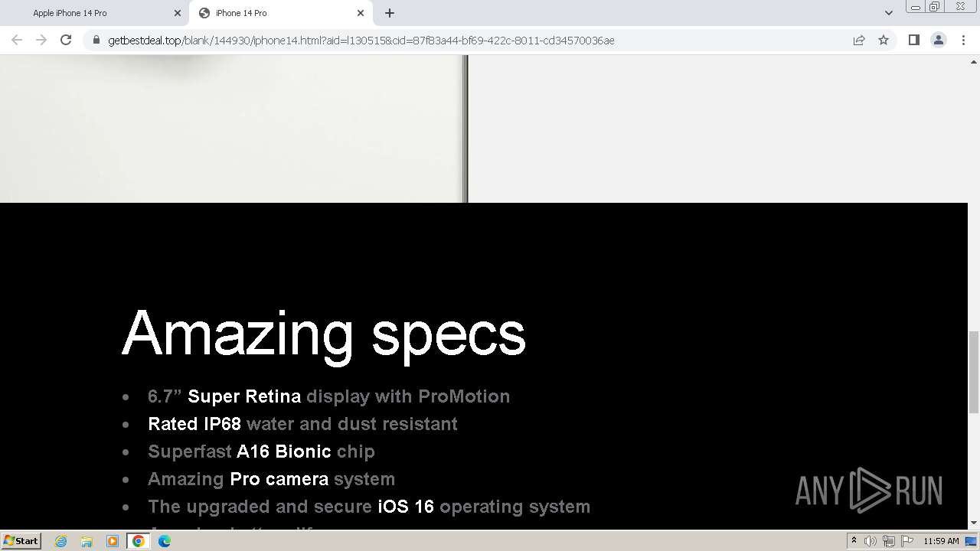Open the Windows Start menu
Screen dimensions: 980x551
tap(21, 541)
